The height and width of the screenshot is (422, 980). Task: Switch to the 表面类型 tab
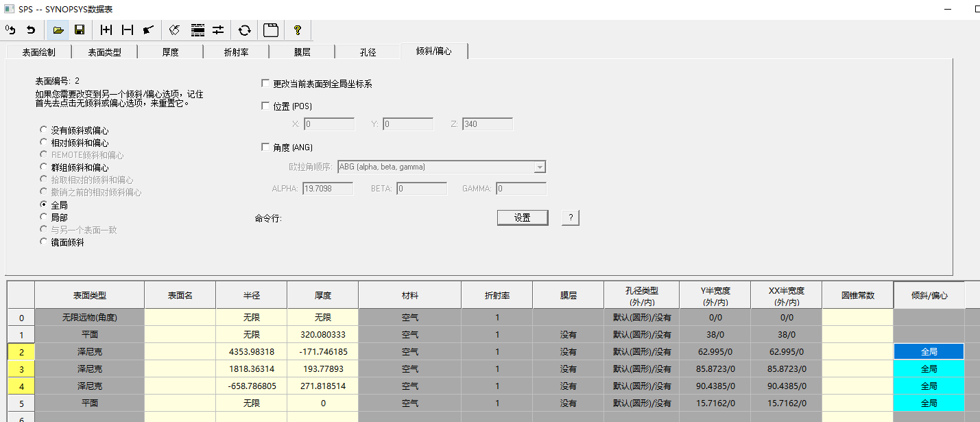click(104, 51)
